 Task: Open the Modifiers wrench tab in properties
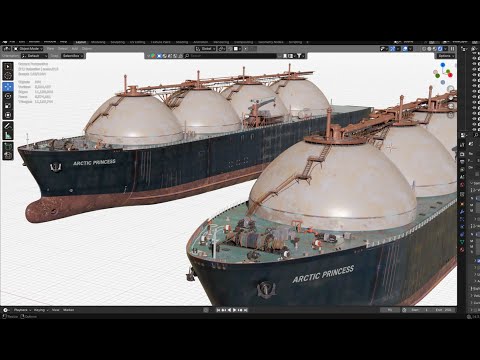click(462, 212)
